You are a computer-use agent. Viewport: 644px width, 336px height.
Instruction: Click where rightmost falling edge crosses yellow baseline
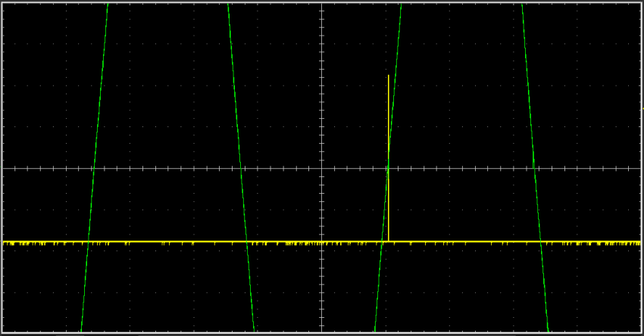pos(540,242)
